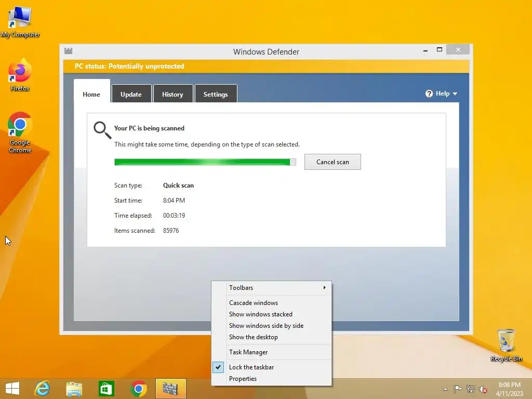Open My Computer desktop icon

[20, 22]
